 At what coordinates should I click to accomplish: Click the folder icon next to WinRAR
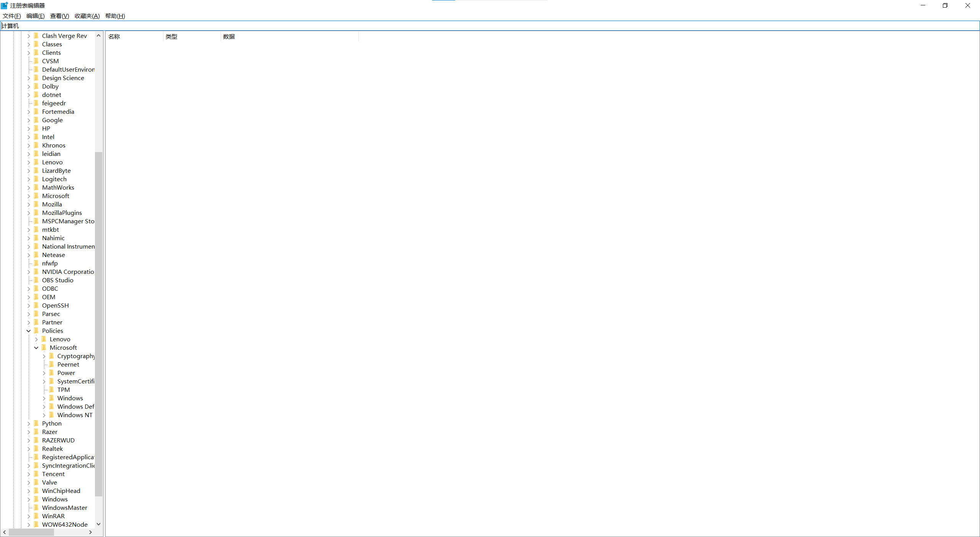click(36, 516)
